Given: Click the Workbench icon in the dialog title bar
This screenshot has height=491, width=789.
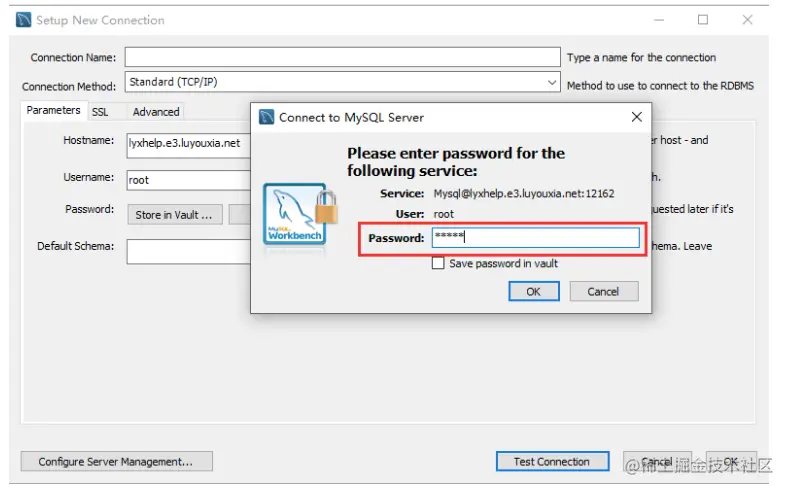Looking at the screenshot, I should coord(266,117).
